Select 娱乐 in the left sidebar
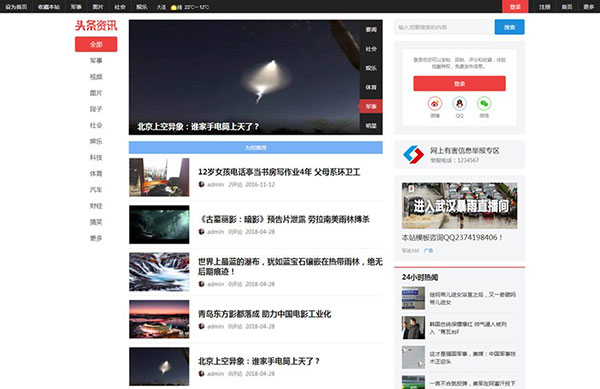Viewport: 600px width, 389px height. pyautogui.click(x=96, y=141)
